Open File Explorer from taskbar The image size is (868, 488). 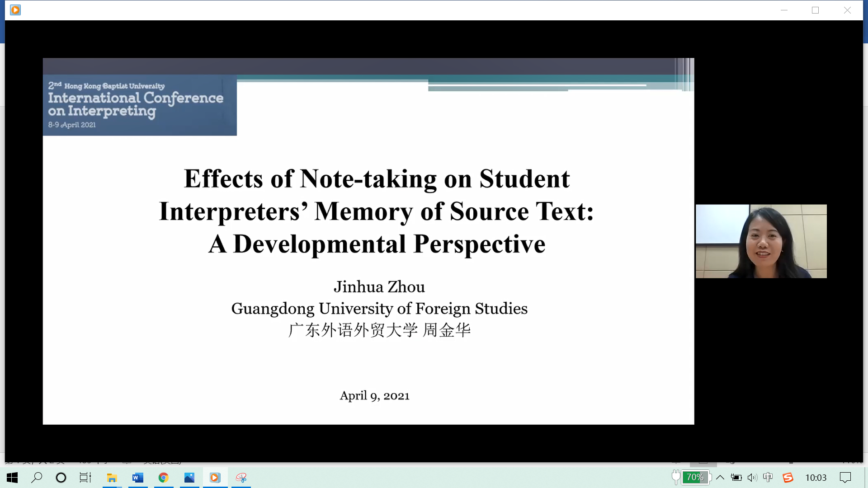click(112, 478)
